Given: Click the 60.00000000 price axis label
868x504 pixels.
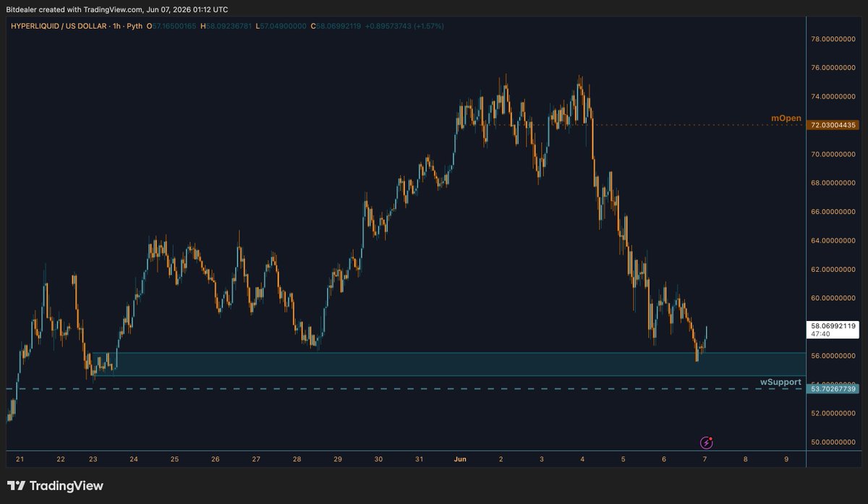Looking at the screenshot, I should [834, 298].
